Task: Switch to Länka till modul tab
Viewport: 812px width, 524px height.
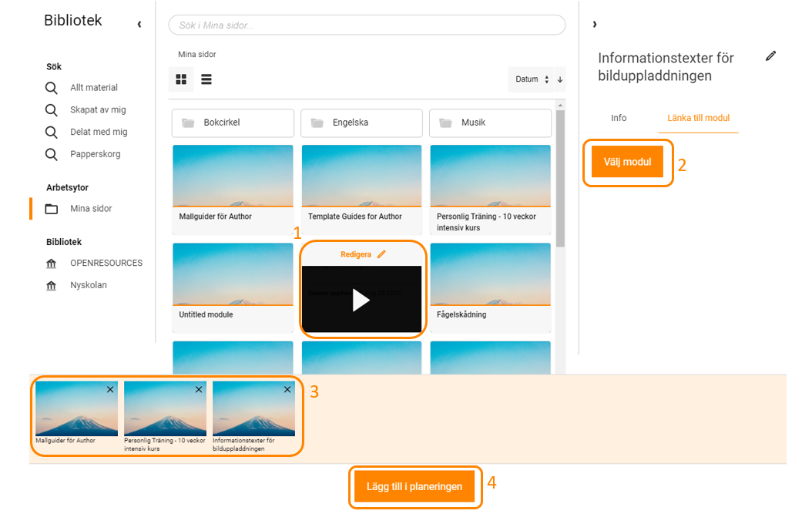Action: click(698, 118)
